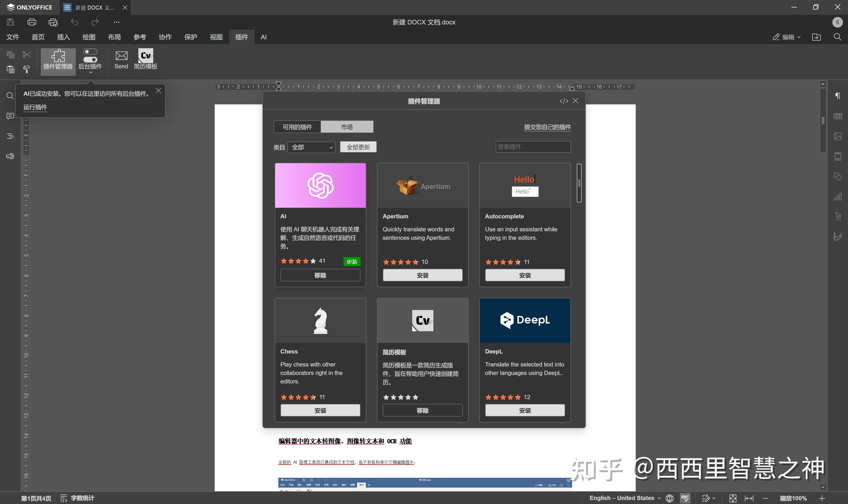This screenshot has height=504, width=848.
Task: Open chart settings in the right sidebar
Action: point(838,196)
